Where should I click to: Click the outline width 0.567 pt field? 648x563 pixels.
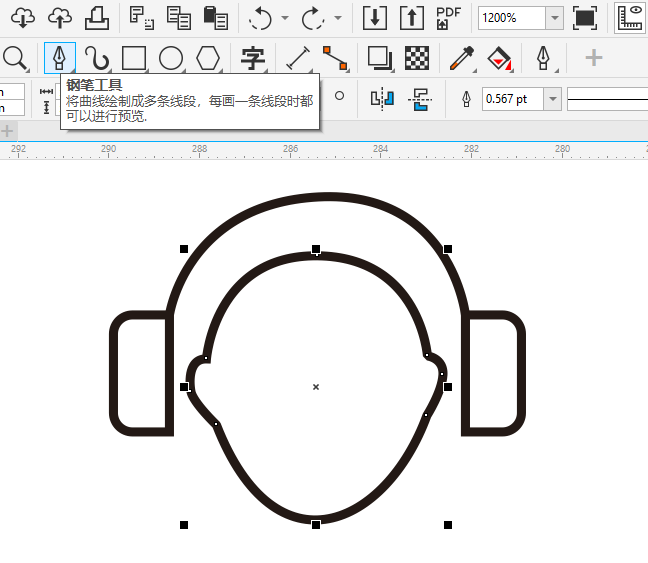click(512, 99)
